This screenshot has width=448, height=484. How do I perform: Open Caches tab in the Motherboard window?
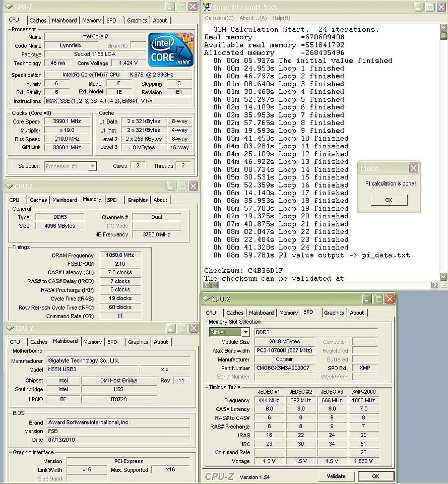coord(39,342)
